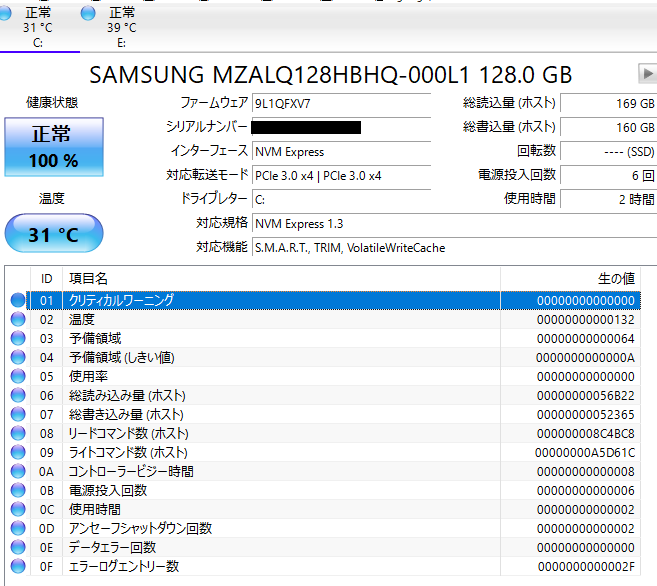This screenshot has width=657, height=586.
Task: Select the データエラー回数 row name
Action: (112, 547)
